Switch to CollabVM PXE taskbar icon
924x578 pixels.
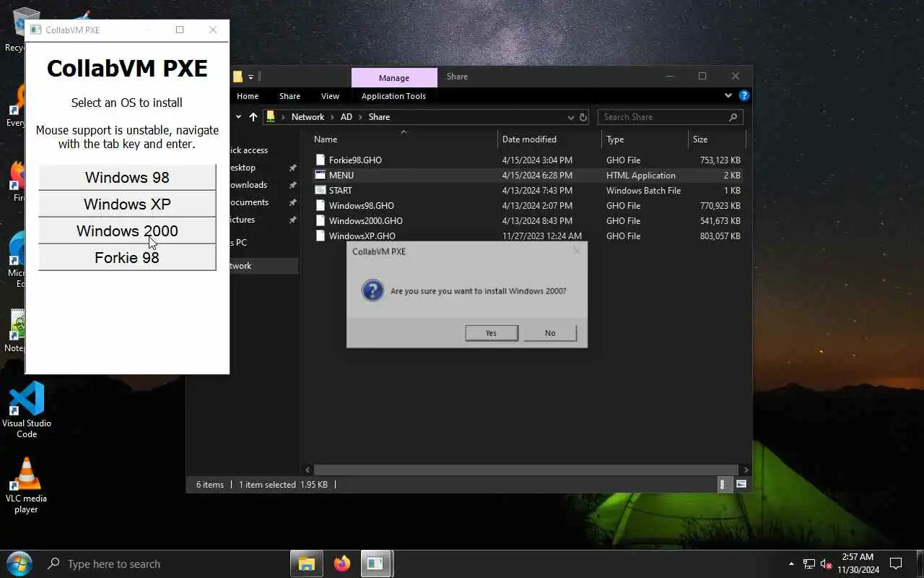(x=375, y=564)
